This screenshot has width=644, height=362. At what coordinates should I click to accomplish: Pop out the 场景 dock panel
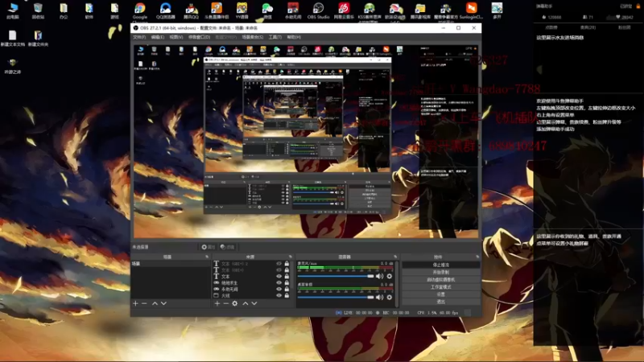(x=207, y=257)
